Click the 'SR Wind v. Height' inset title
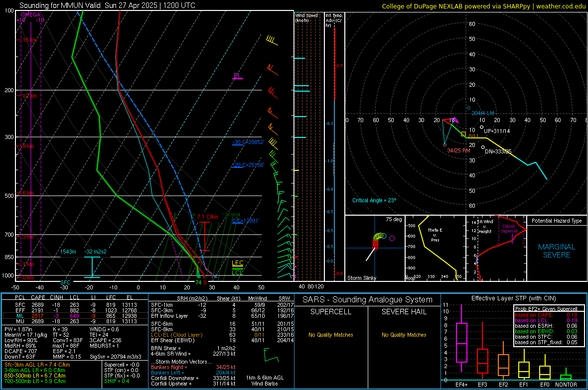Image resolution: width=588 pixels, height=390 pixels. click(x=485, y=227)
